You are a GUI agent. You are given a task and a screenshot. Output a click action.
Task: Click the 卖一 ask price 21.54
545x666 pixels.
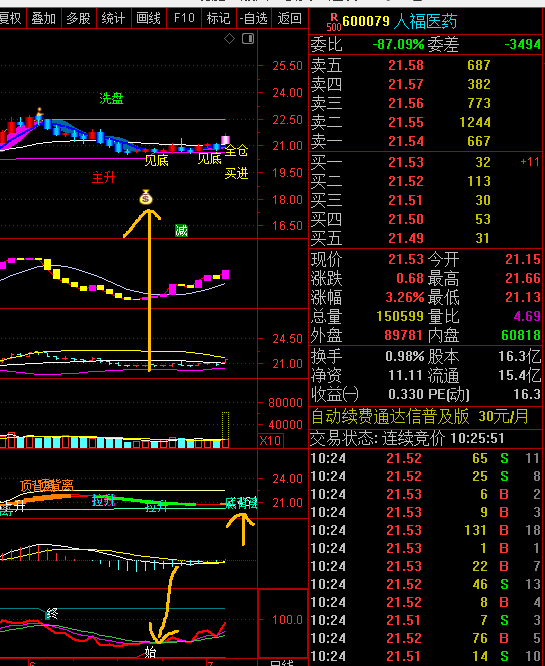[x=406, y=141]
